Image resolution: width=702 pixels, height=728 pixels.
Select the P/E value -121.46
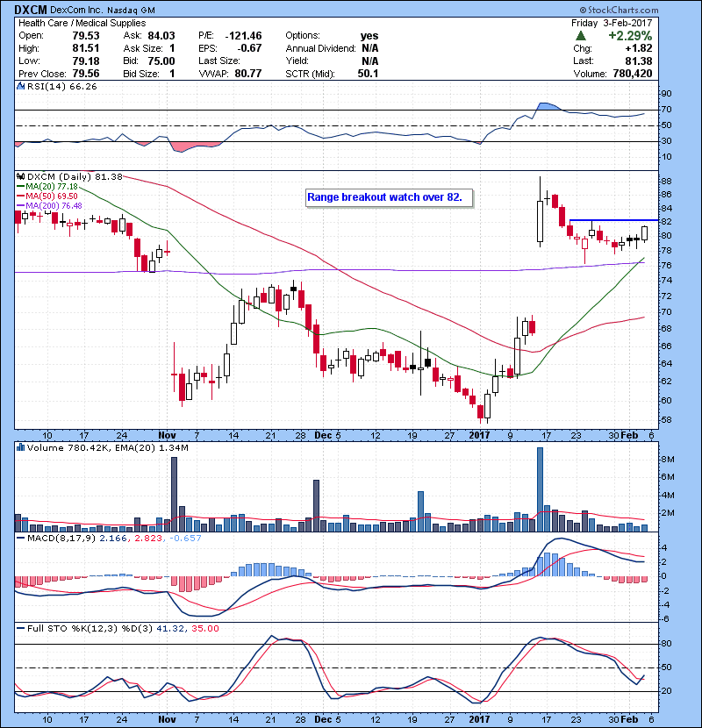243,36
